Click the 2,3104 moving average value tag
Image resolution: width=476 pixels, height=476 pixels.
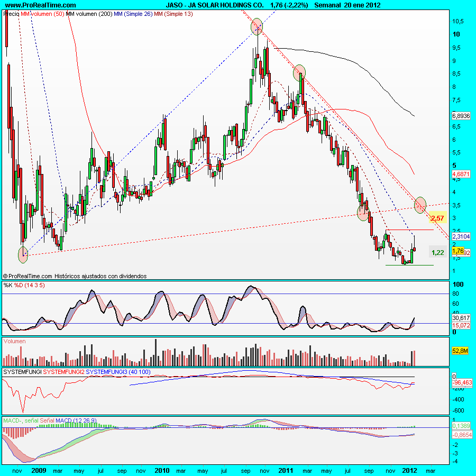click(x=461, y=236)
